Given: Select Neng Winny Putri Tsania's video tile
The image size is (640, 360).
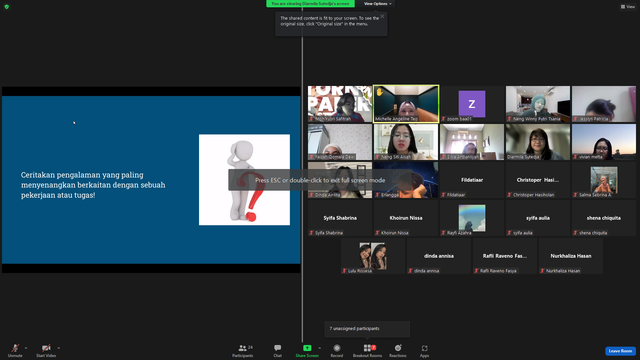Looking at the screenshot, I should pos(538,104).
